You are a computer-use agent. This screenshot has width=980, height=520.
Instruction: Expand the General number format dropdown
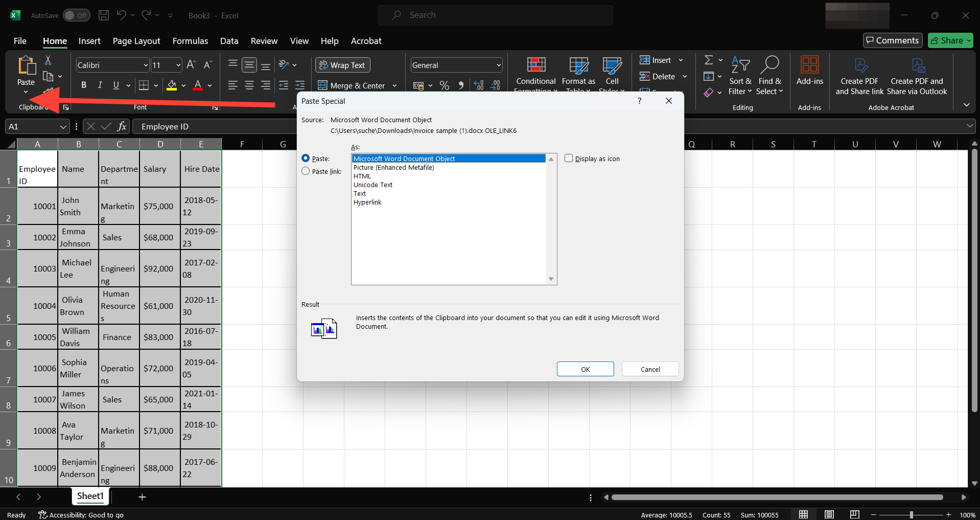[498, 65]
